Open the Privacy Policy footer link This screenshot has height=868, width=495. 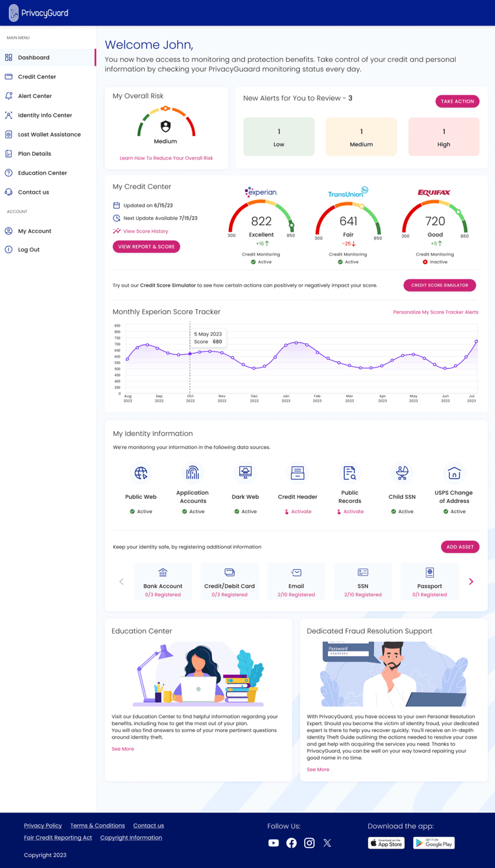click(43, 826)
